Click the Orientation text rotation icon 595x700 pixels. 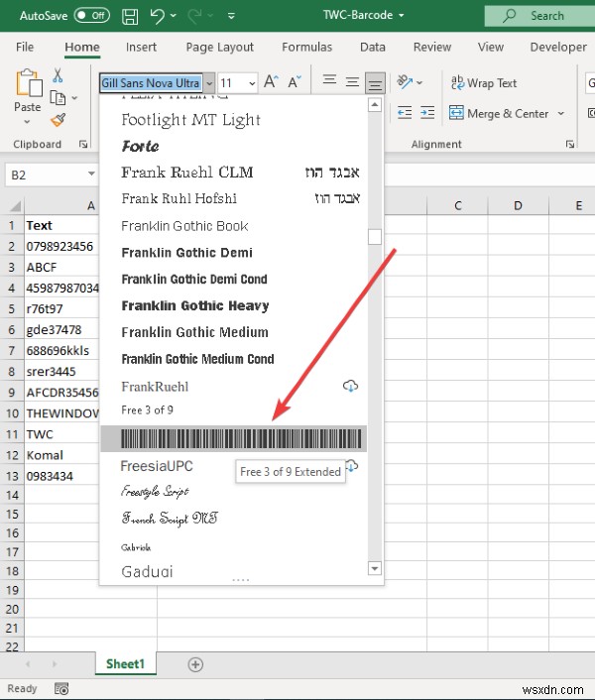(405, 81)
